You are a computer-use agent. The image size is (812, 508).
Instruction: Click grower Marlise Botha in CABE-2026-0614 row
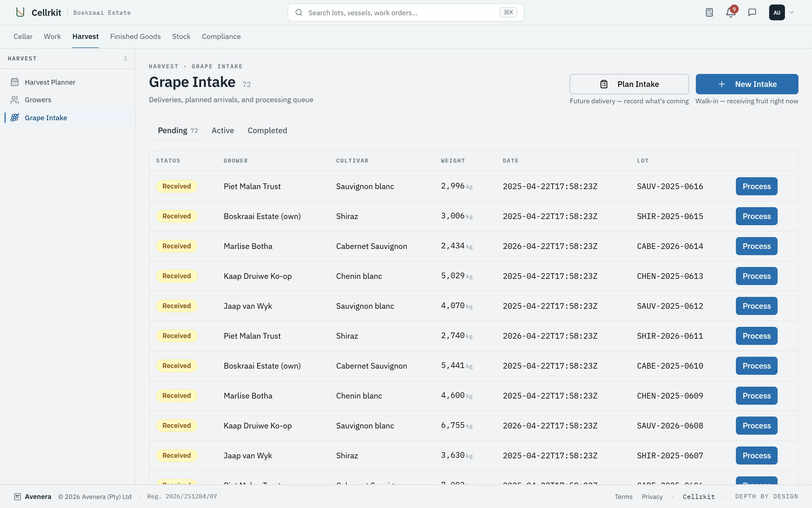[248, 246]
